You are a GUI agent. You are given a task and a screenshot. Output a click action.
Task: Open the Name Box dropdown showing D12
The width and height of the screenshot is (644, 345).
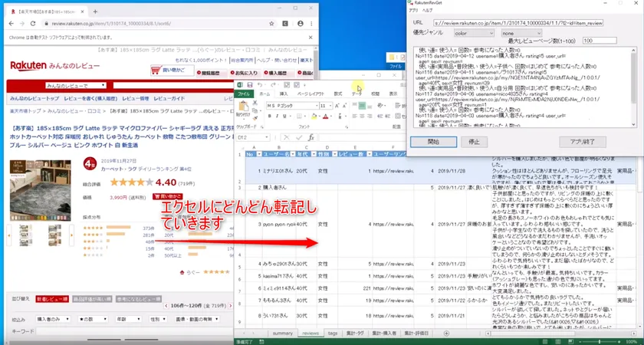(267, 137)
